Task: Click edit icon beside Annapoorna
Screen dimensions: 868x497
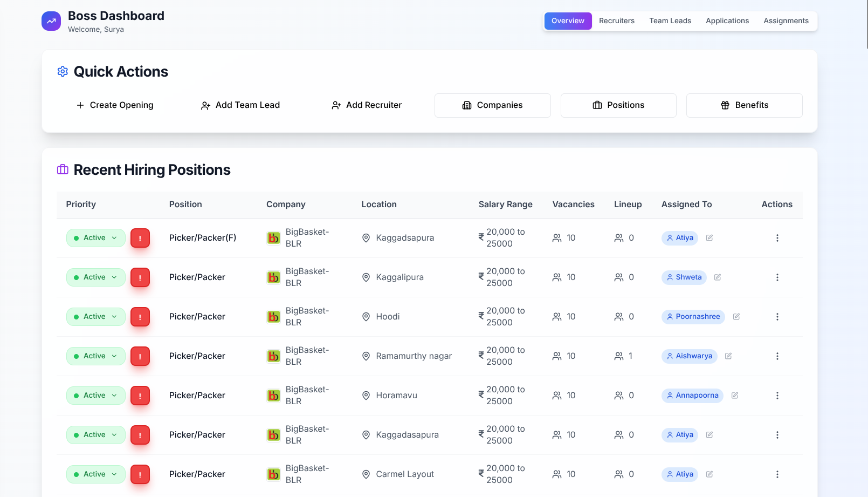Action: 735,396
